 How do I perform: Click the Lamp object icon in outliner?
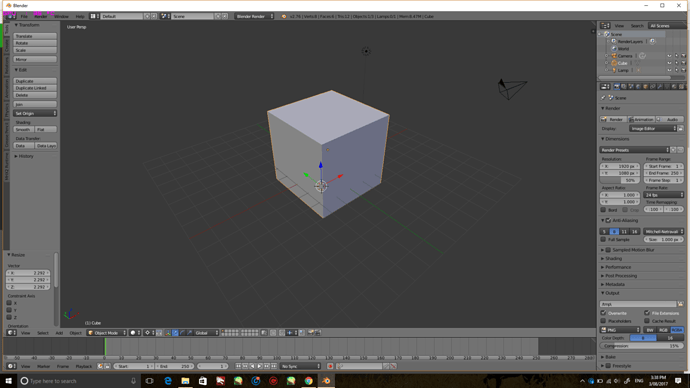point(614,70)
